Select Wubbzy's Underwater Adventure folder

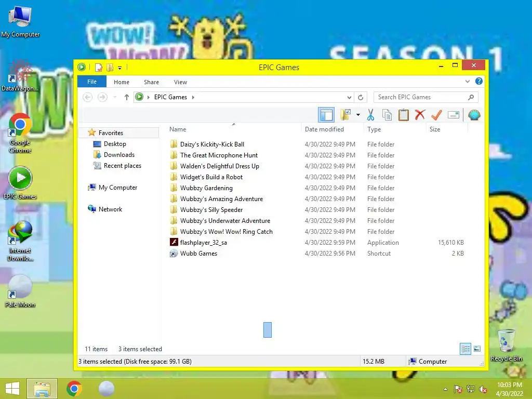pos(225,220)
